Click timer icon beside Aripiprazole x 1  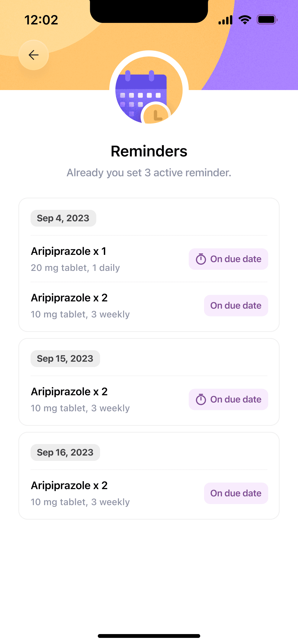click(x=201, y=259)
